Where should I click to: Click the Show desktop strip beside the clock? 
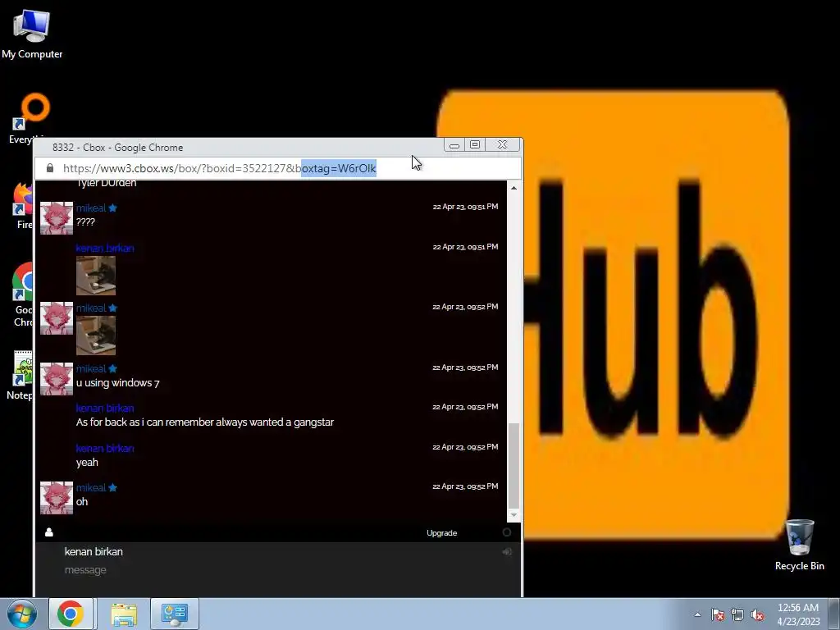pyautogui.click(x=834, y=614)
